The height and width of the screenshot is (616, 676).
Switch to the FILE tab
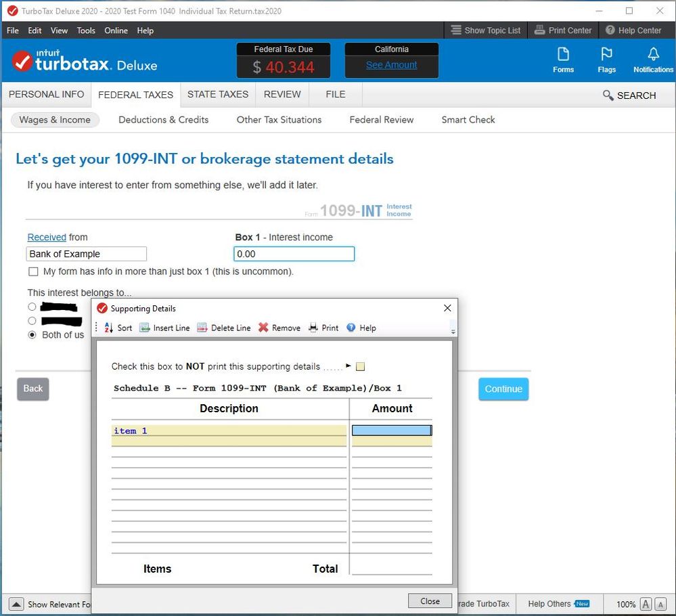pyautogui.click(x=336, y=95)
